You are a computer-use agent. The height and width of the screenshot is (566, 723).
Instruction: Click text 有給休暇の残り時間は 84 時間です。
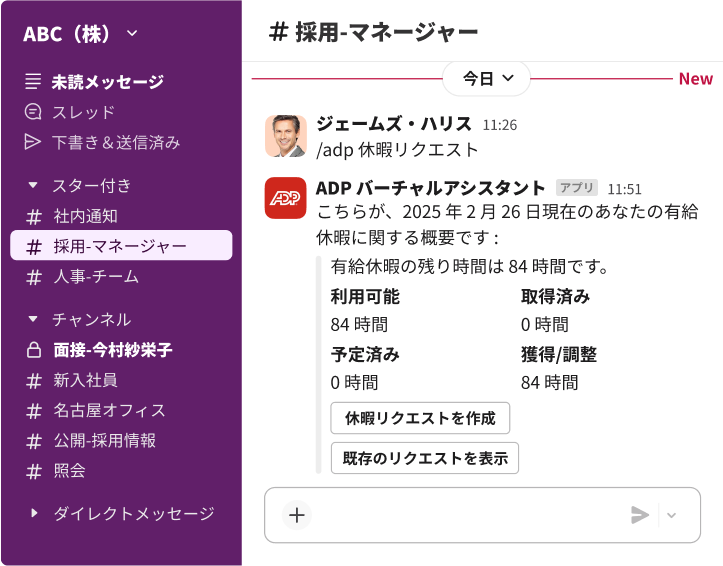click(x=469, y=266)
